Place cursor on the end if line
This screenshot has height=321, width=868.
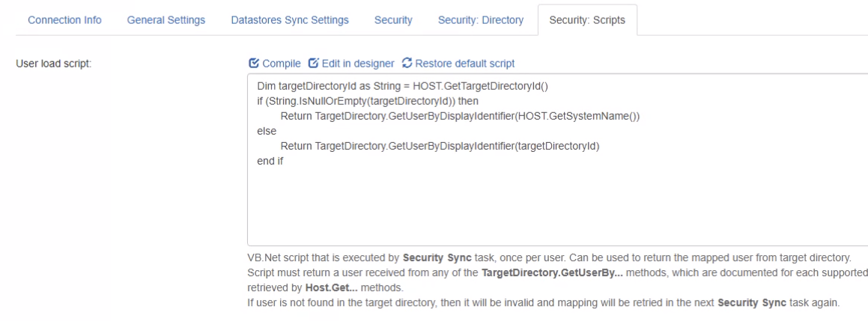coord(270,161)
